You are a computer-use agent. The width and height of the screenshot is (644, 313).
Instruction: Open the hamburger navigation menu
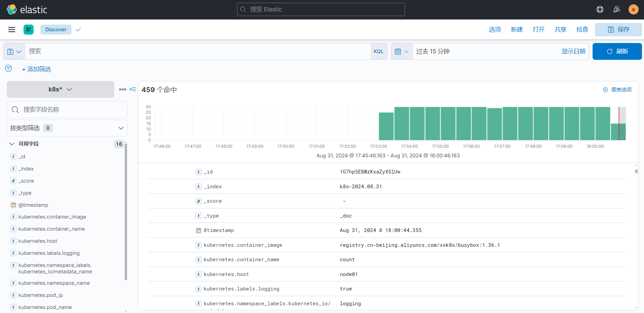pos(12,30)
